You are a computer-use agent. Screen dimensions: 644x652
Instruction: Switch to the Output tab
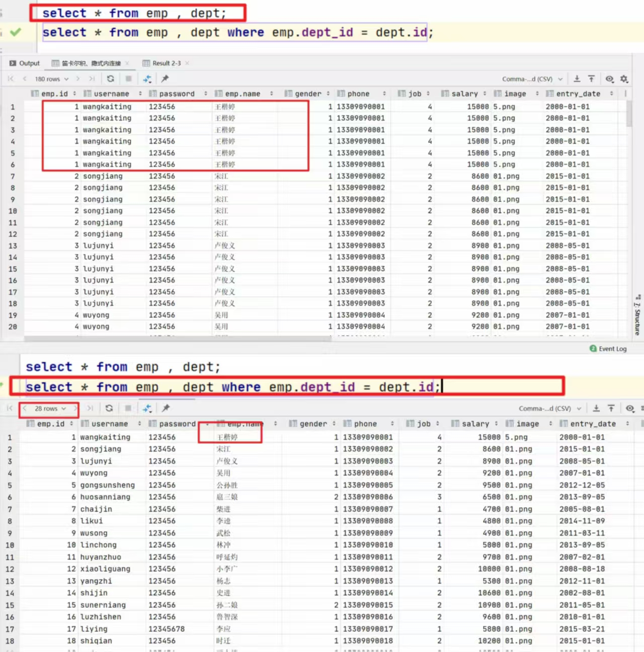coord(25,63)
